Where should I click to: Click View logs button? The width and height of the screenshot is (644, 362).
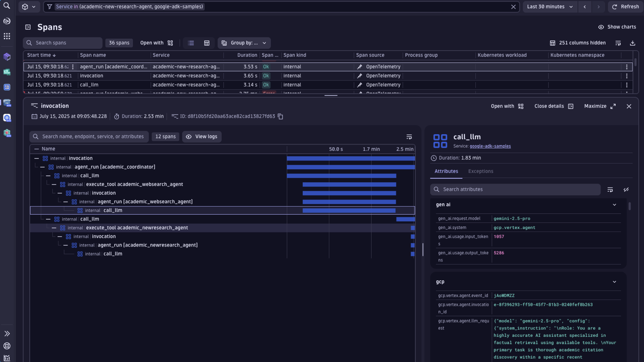coord(202,137)
